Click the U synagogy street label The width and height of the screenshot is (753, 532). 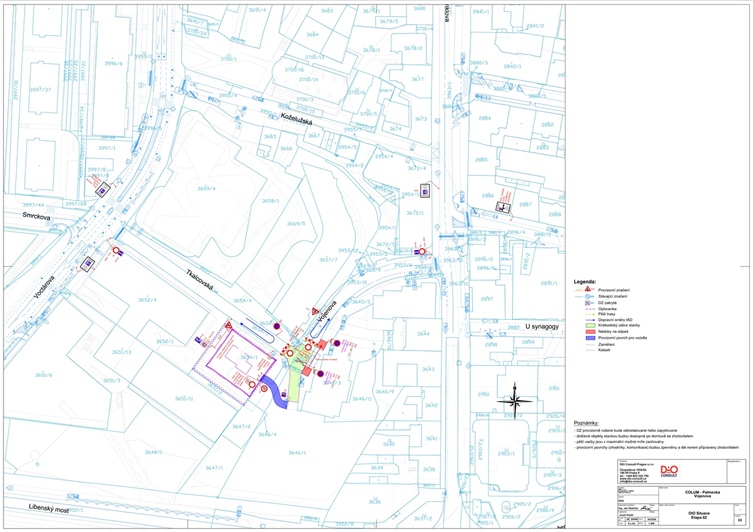coord(542,326)
